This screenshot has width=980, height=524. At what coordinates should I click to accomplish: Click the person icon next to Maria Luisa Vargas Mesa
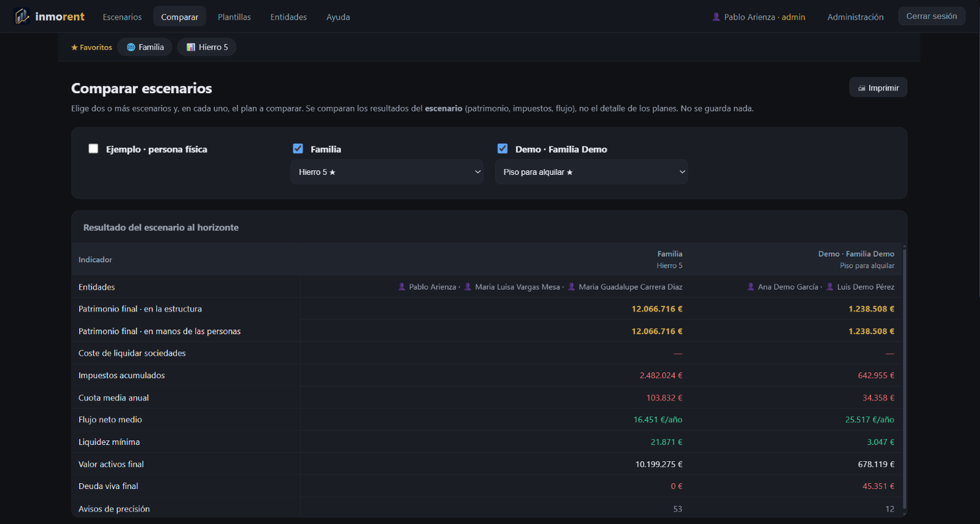pyautogui.click(x=468, y=286)
